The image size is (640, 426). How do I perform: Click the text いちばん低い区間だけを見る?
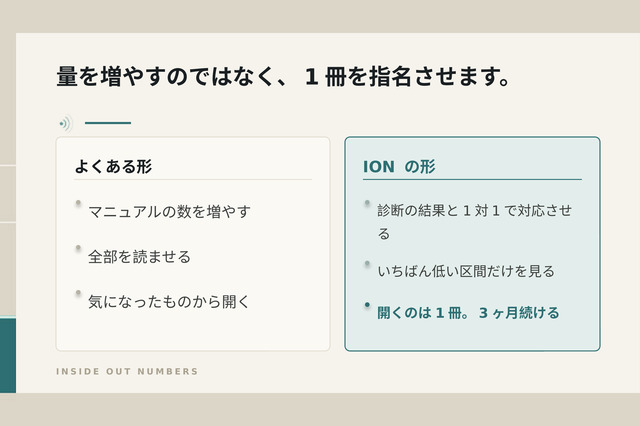tap(466, 271)
